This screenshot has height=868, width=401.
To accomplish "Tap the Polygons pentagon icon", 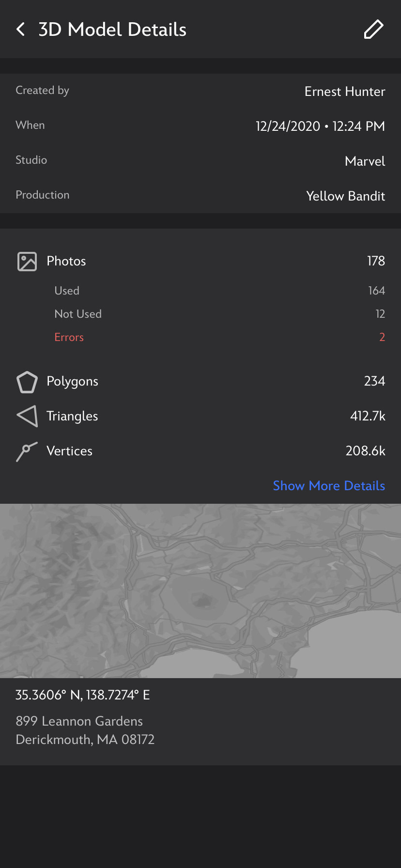I will point(27,382).
